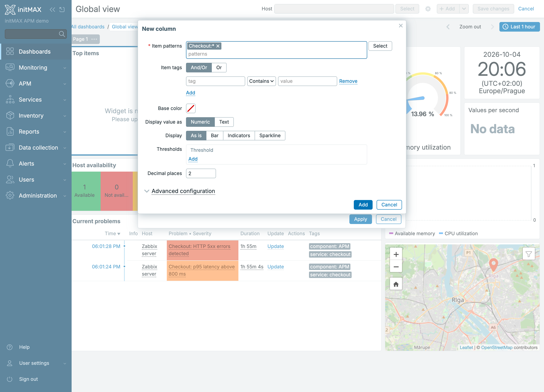Screen dimensions: 544x392
Task: Open the map filter funnel icon
Action: (x=529, y=254)
